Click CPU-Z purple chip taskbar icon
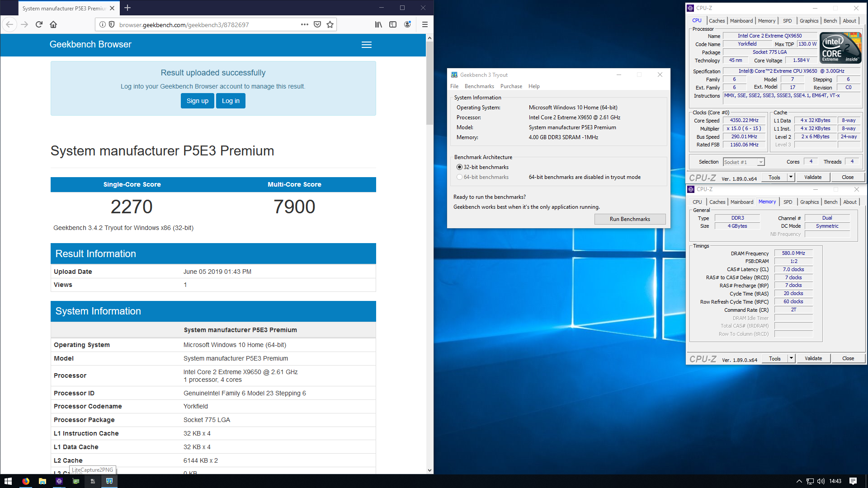 [x=59, y=481]
